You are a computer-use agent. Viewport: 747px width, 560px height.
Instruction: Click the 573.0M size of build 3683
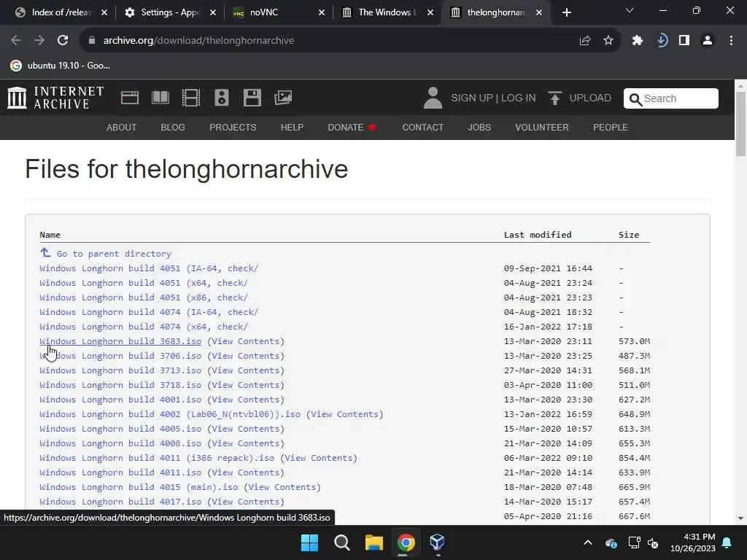(634, 341)
